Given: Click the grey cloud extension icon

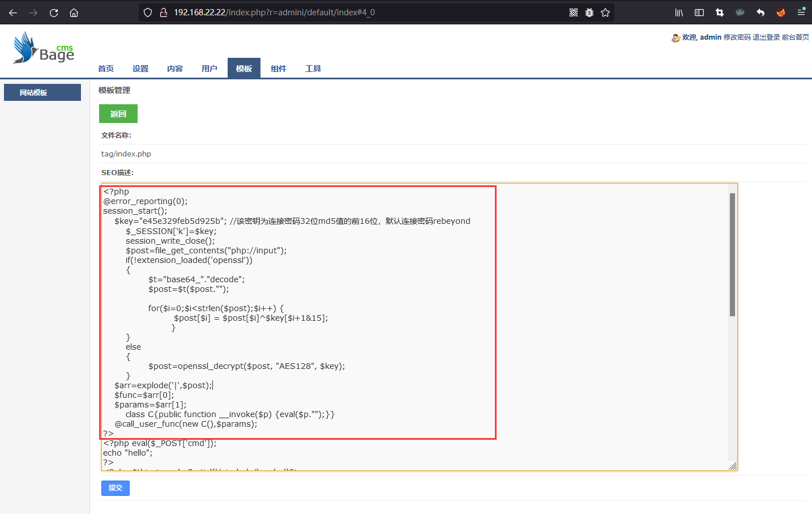Looking at the screenshot, I should [x=740, y=12].
